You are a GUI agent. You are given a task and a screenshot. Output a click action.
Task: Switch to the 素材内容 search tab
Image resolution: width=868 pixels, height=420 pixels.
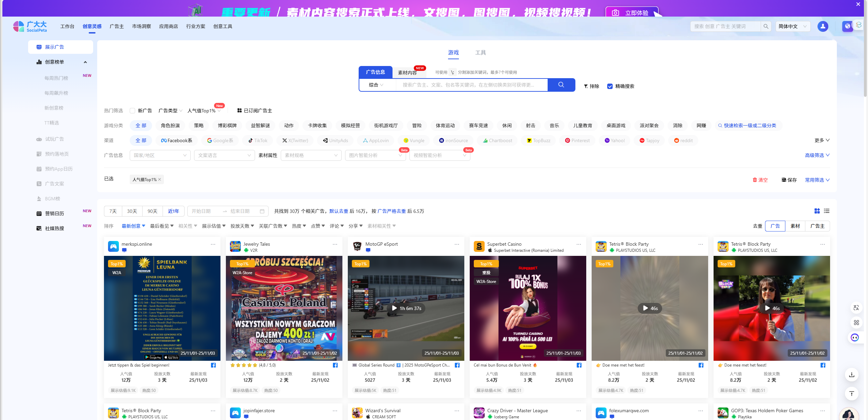(x=408, y=72)
